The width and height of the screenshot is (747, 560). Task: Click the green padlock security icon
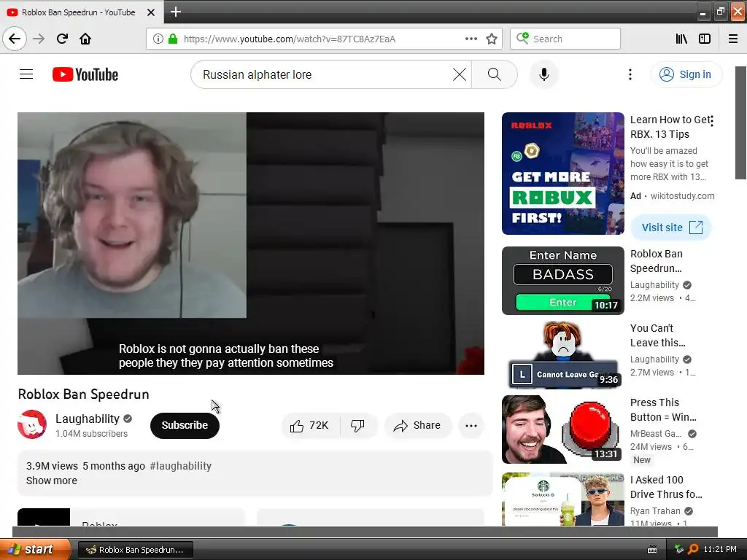pyautogui.click(x=172, y=39)
